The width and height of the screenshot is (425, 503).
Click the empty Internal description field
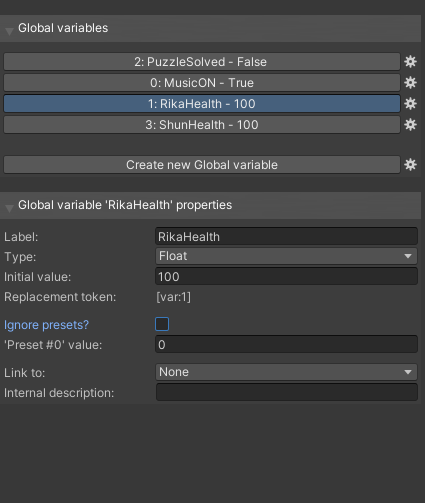[286, 392]
